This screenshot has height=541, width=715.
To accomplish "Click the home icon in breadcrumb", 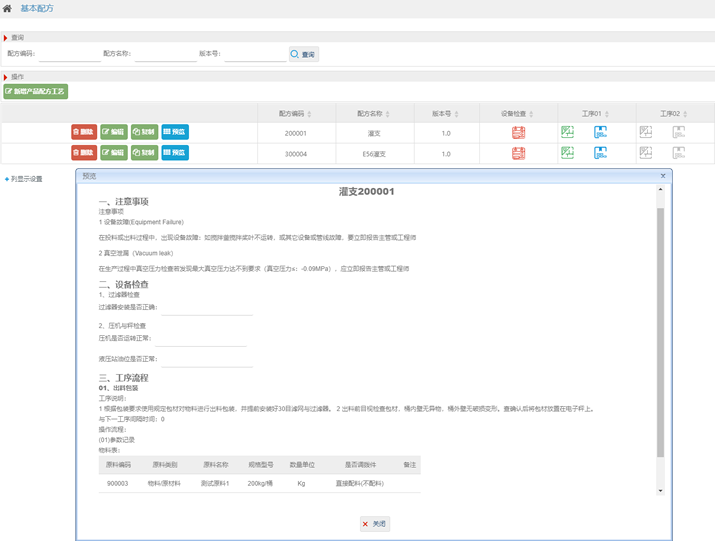I will coord(8,9).
